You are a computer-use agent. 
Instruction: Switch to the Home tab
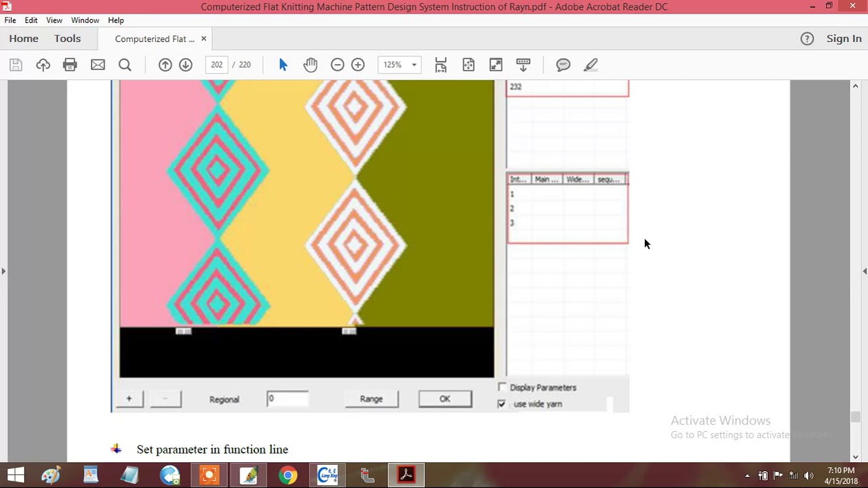24,39
